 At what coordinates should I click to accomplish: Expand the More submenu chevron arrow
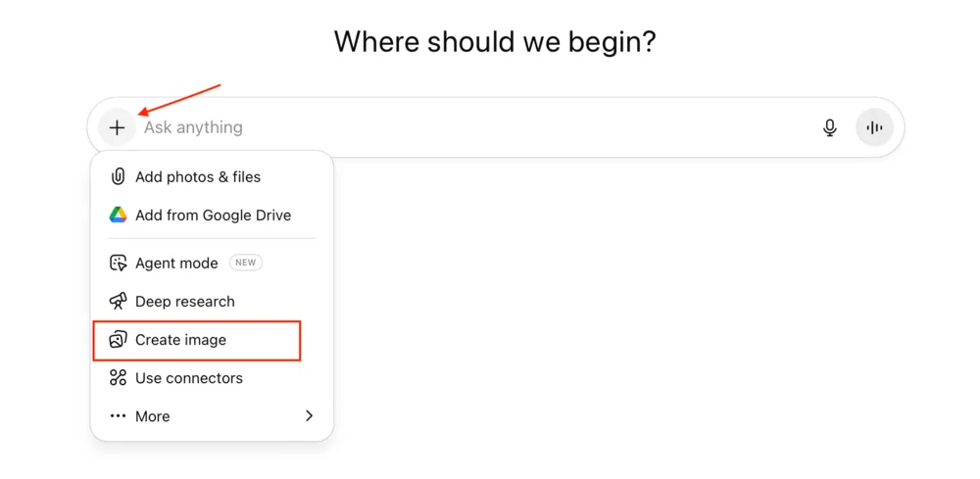pyautogui.click(x=309, y=416)
